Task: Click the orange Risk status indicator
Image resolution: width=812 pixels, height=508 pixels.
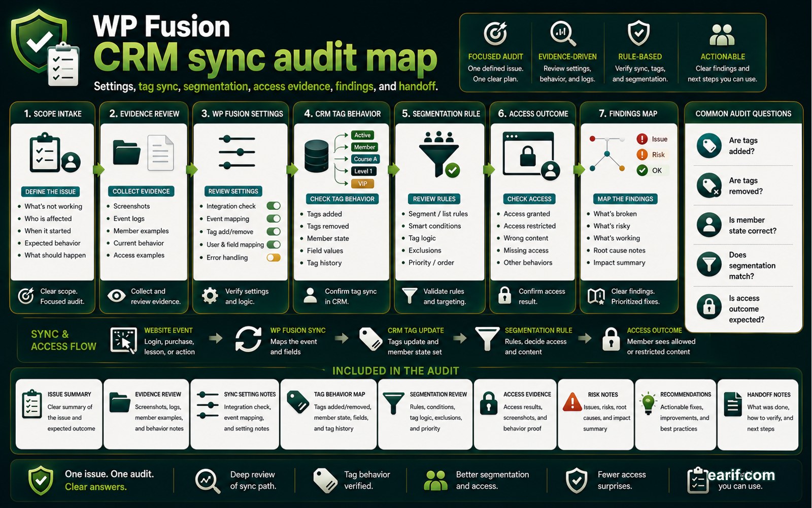Action: (642, 154)
